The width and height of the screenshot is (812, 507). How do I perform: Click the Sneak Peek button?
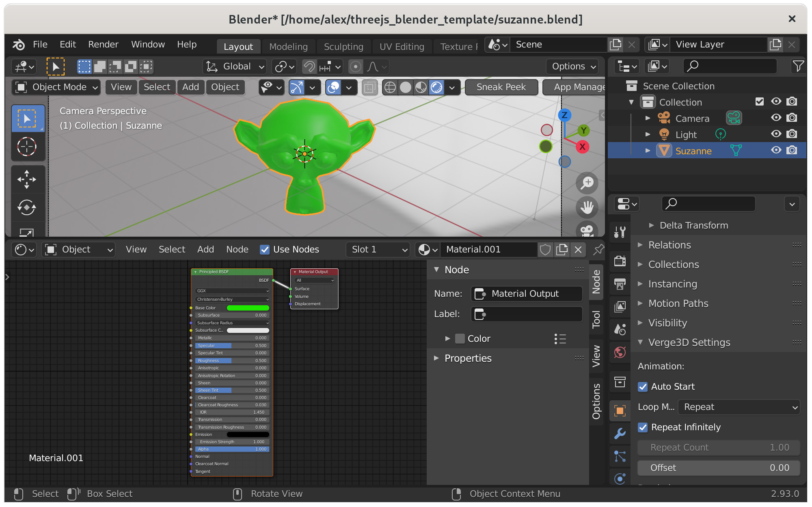(x=501, y=86)
